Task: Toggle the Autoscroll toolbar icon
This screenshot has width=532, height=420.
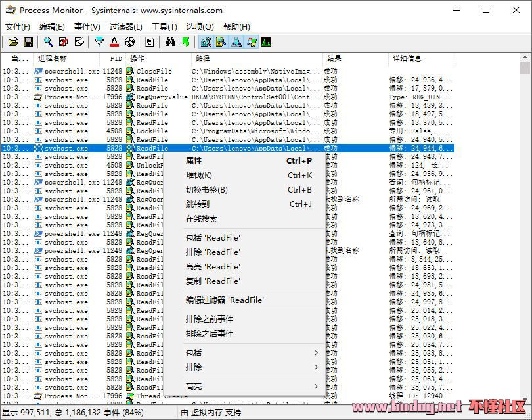Action: [x=64, y=42]
